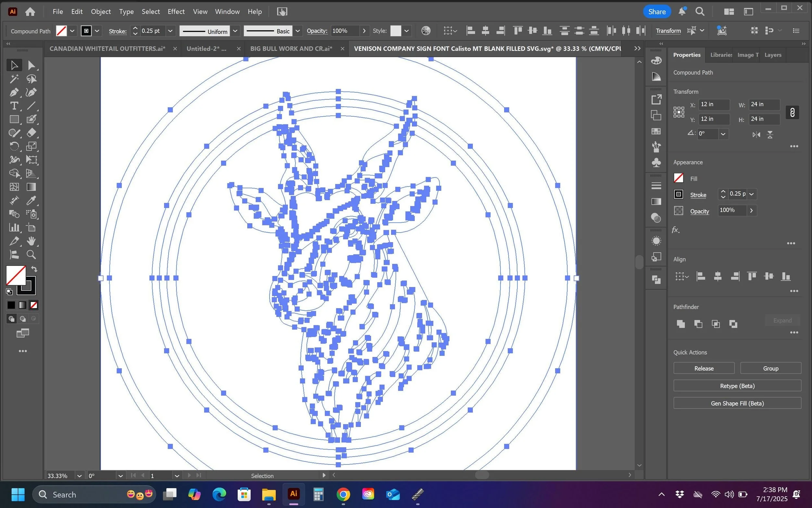Viewport: 812px width, 508px height.
Task: Switch to the Layers tab
Action: pyautogui.click(x=772, y=55)
